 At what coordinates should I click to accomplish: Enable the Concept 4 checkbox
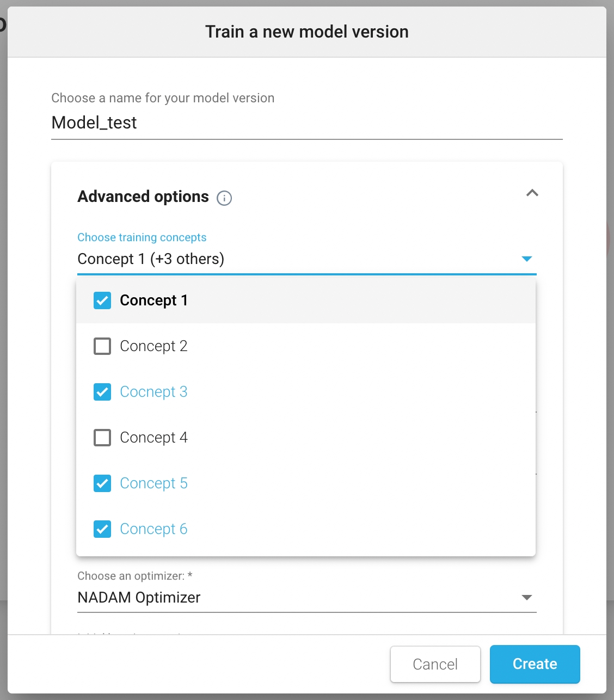pyautogui.click(x=102, y=438)
